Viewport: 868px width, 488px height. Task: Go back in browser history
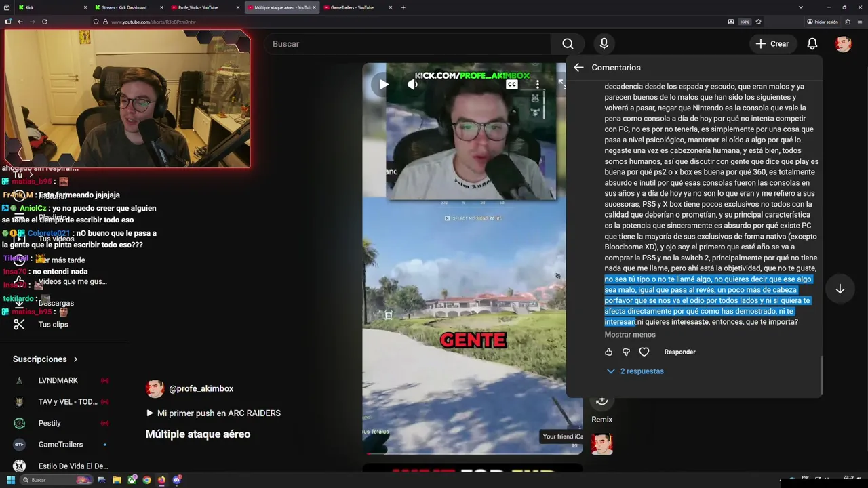[x=20, y=22]
